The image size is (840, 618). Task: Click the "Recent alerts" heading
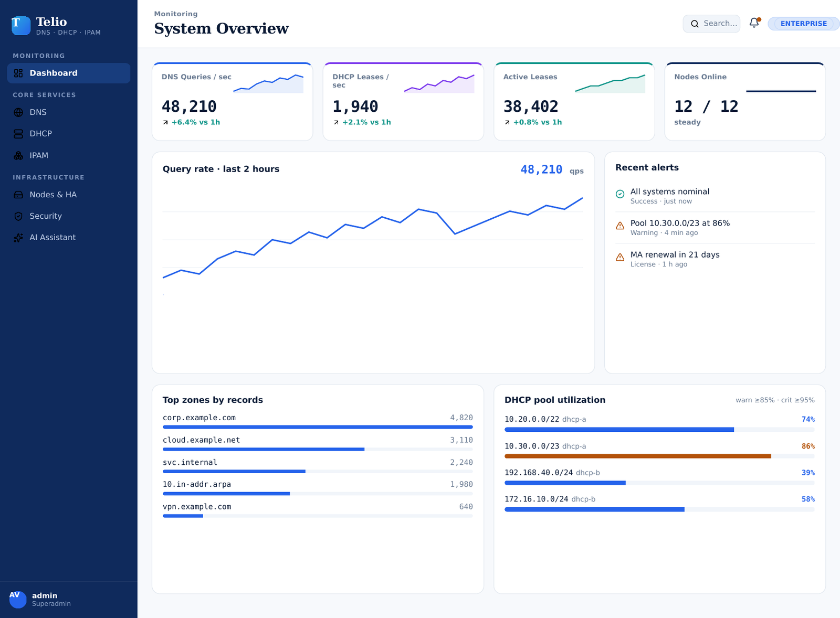647,167
